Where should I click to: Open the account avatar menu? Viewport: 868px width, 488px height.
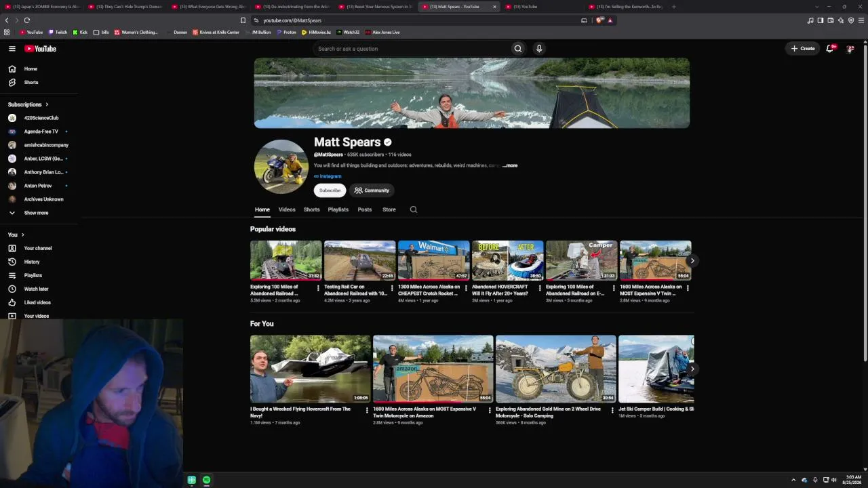coord(850,49)
